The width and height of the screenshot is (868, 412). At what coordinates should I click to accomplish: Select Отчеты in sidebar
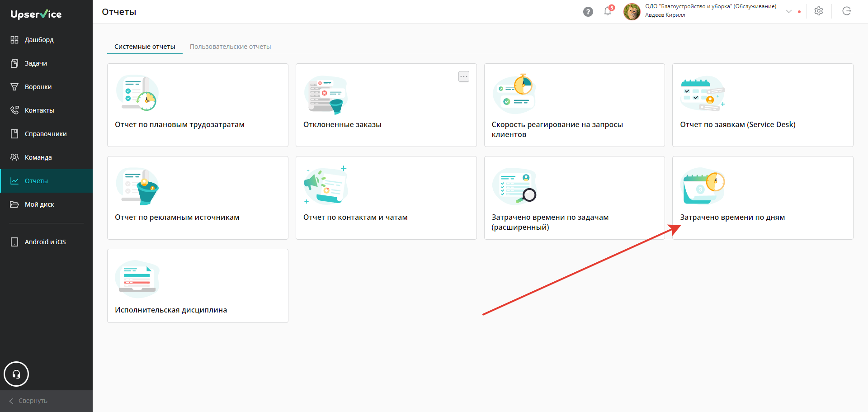46,181
